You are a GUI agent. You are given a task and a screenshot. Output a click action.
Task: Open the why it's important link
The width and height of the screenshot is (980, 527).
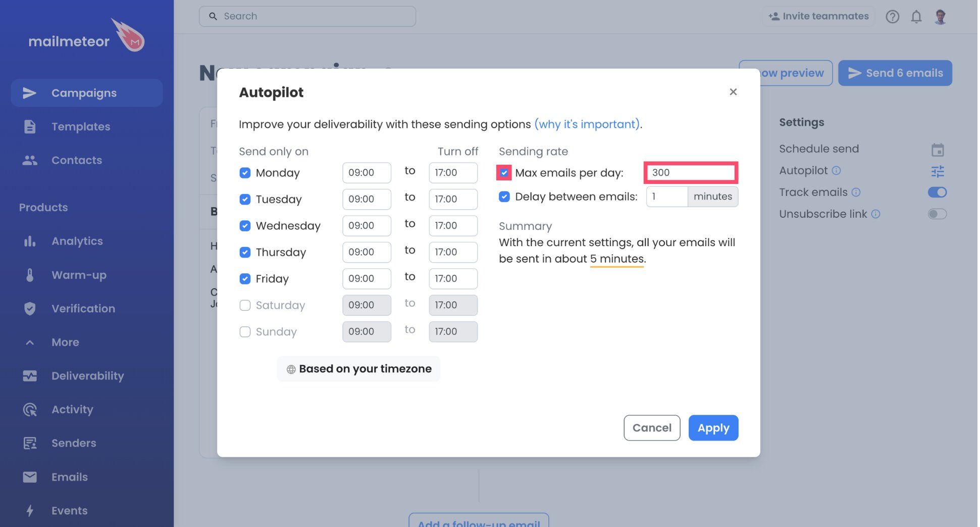587,124
